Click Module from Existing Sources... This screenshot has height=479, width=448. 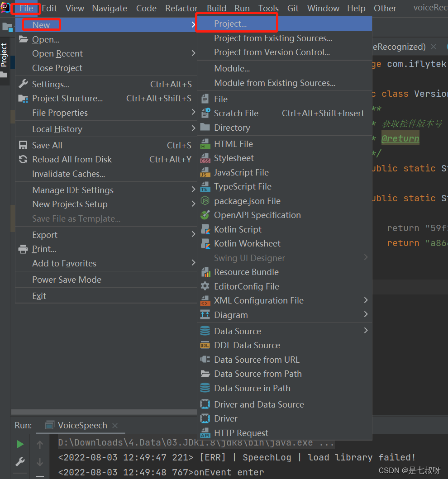pos(285,83)
